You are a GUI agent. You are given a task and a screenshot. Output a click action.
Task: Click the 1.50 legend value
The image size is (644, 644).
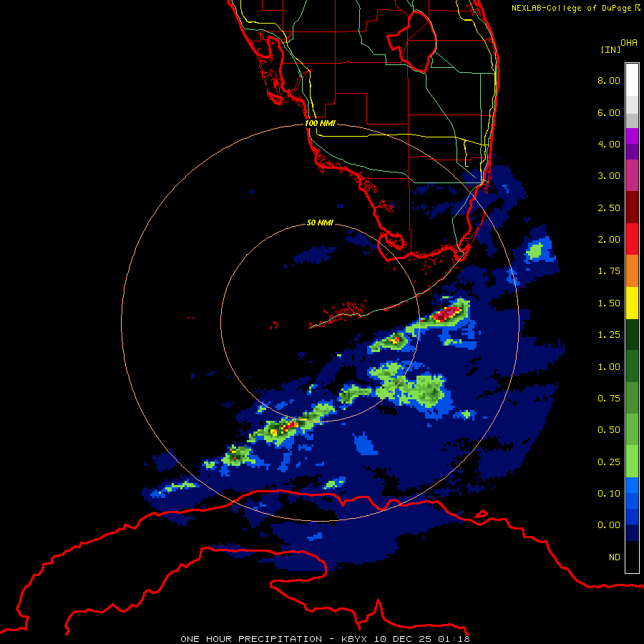[609, 303]
